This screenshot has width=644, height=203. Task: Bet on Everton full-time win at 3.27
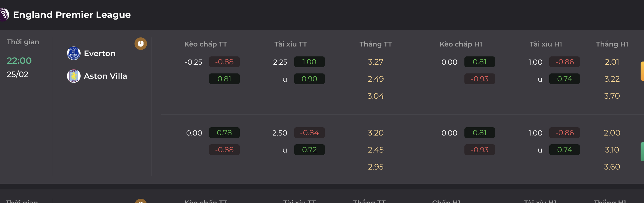click(x=376, y=62)
